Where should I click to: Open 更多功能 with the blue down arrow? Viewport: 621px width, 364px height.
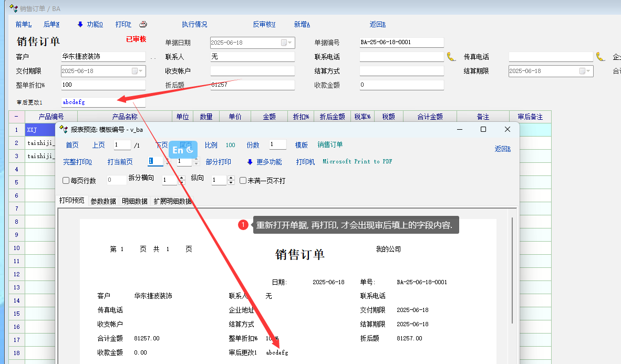[264, 162]
